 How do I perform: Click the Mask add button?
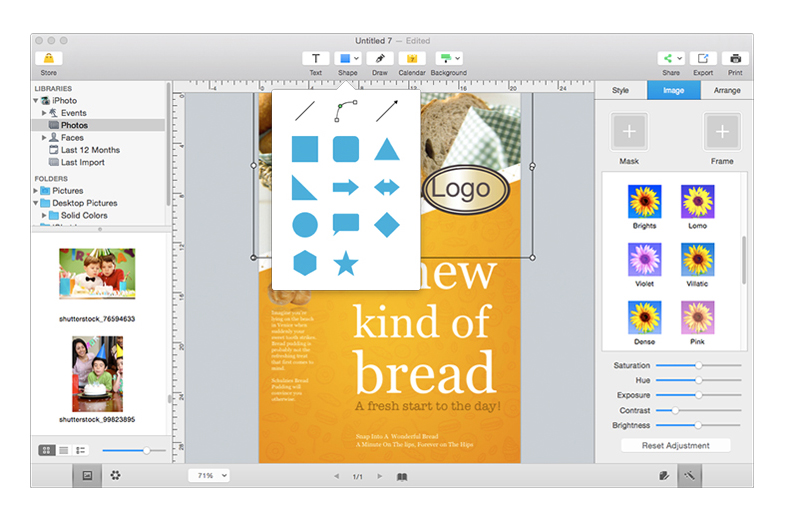tap(629, 132)
